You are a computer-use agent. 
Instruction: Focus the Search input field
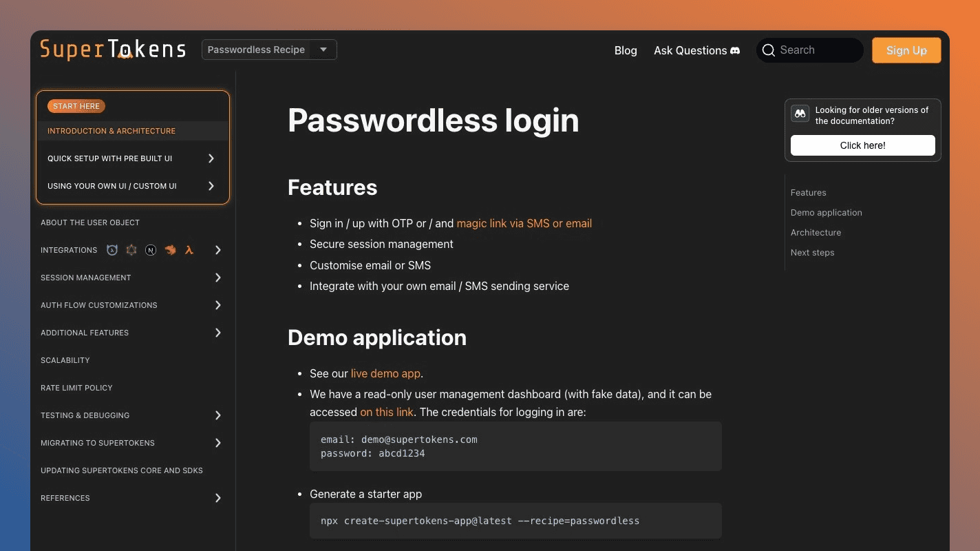817,50
